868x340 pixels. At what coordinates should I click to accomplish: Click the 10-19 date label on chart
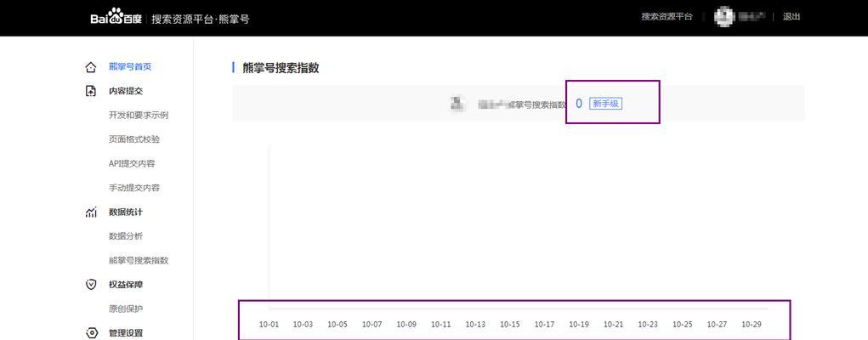pyautogui.click(x=579, y=325)
